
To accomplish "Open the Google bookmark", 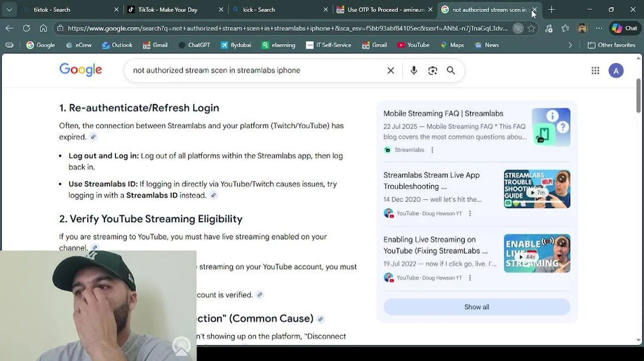I will point(41,45).
